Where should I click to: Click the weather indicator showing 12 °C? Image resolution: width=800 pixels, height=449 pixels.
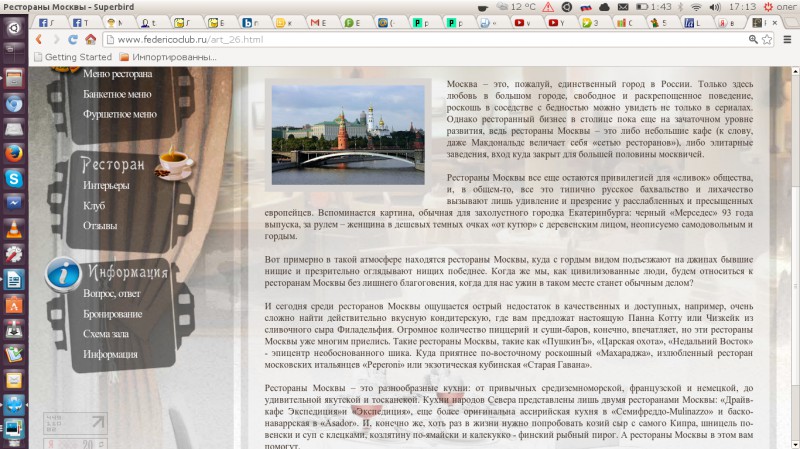coord(516,7)
